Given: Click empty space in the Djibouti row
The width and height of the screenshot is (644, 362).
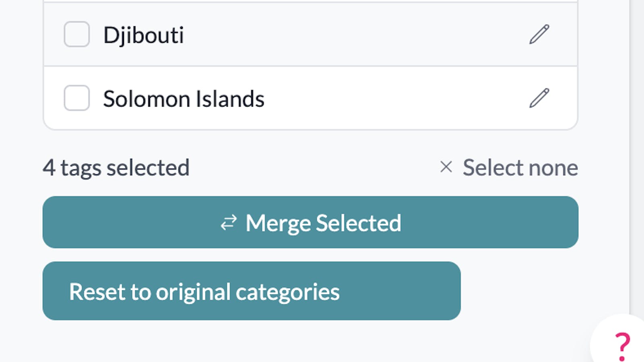Looking at the screenshot, I should [354, 35].
